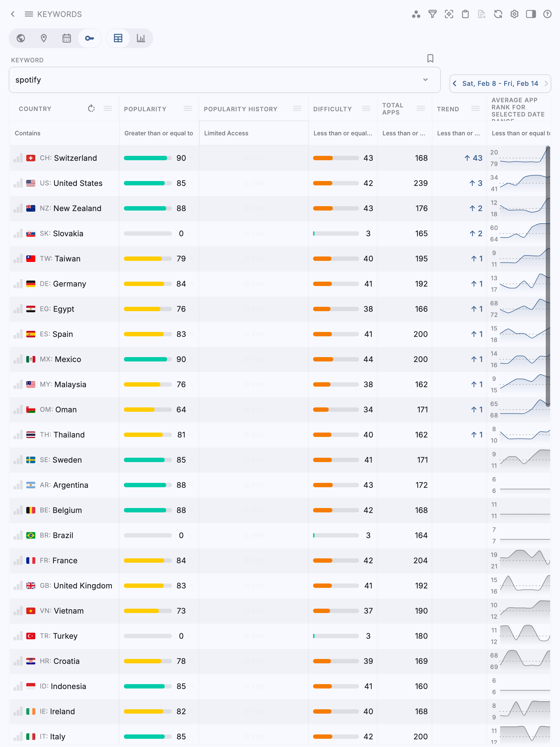
Task: Open the settings gear icon
Action: tap(514, 14)
